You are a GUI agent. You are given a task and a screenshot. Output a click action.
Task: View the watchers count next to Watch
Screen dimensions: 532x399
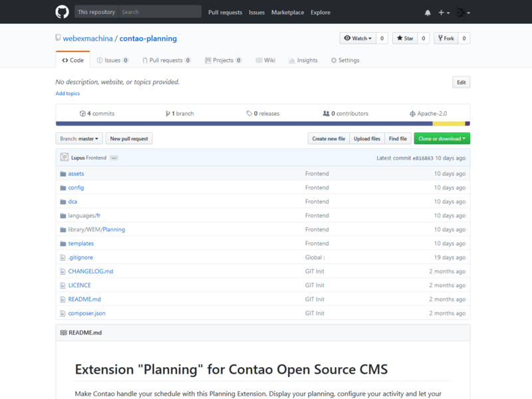click(382, 38)
